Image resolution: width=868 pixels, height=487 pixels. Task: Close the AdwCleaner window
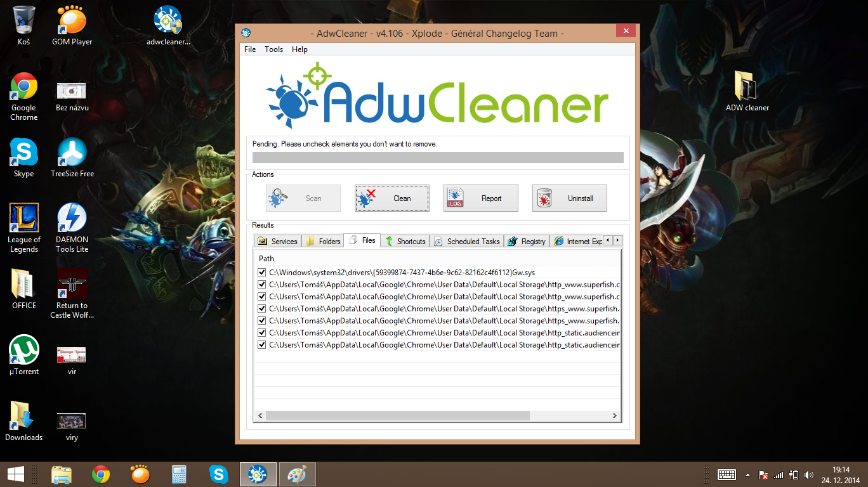pos(626,31)
